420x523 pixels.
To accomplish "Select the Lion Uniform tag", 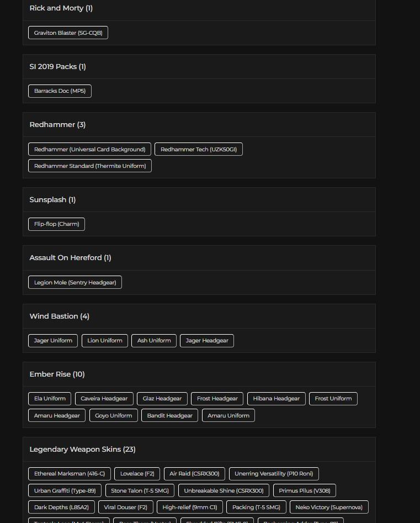I will 105,341.
